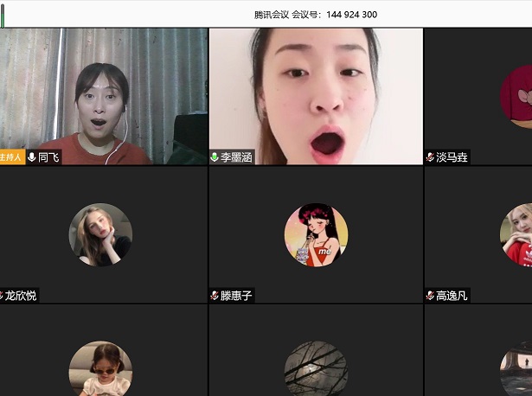Click the 滕惠子 name label
Viewport: 532px width, 396px height.
236,296
